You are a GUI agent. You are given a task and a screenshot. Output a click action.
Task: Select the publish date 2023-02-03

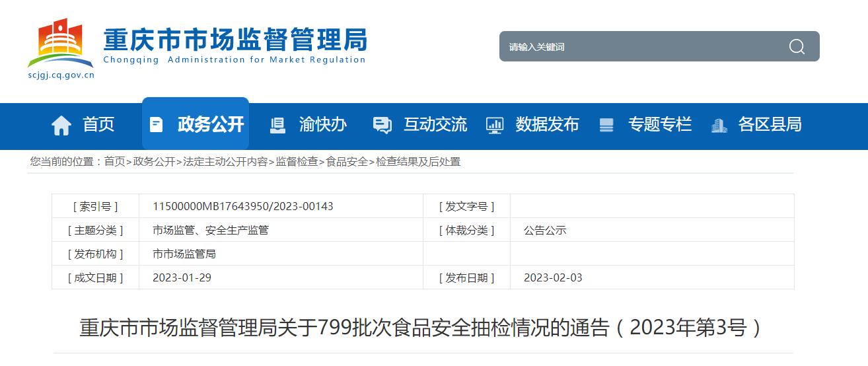(x=553, y=277)
